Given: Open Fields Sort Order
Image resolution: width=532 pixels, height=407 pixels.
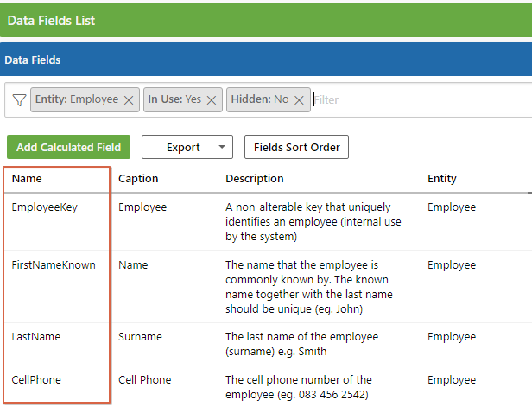Looking at the screenshot, I should 296,147.
